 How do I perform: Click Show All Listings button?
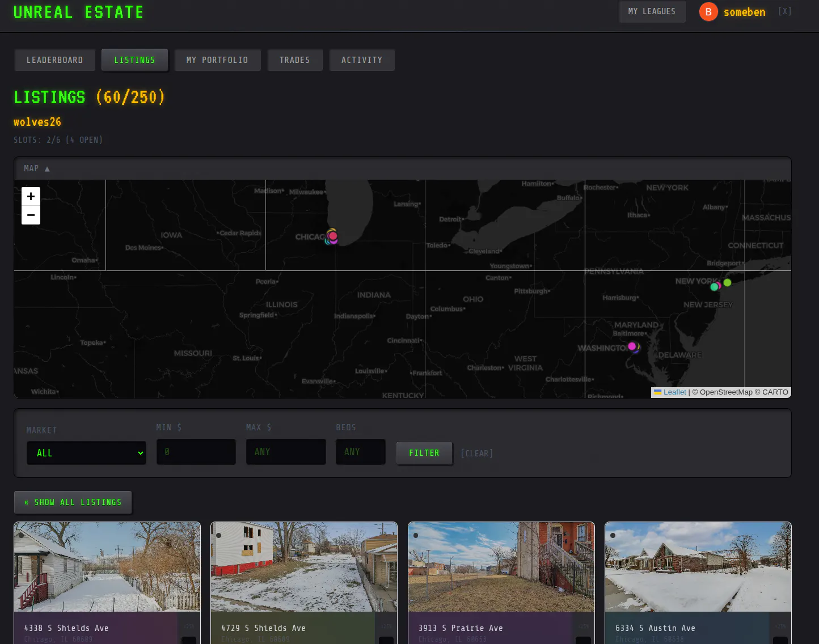point(73,502)
